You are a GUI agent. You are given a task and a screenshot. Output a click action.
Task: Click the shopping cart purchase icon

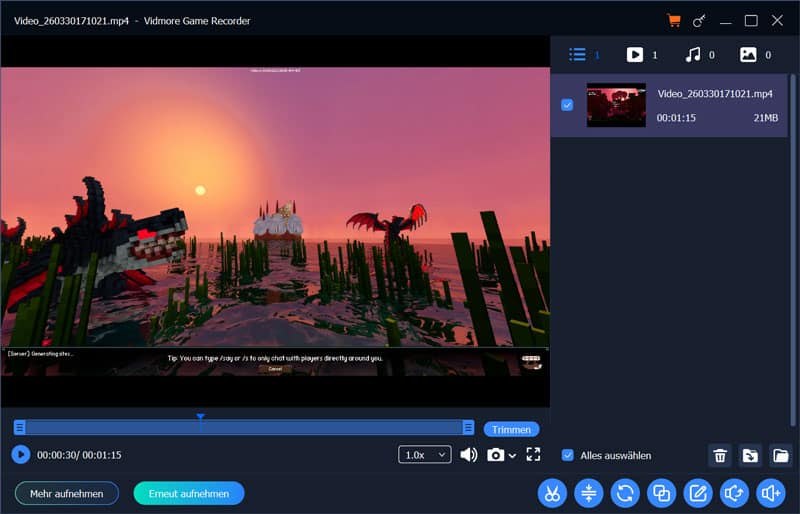point(674,21)
